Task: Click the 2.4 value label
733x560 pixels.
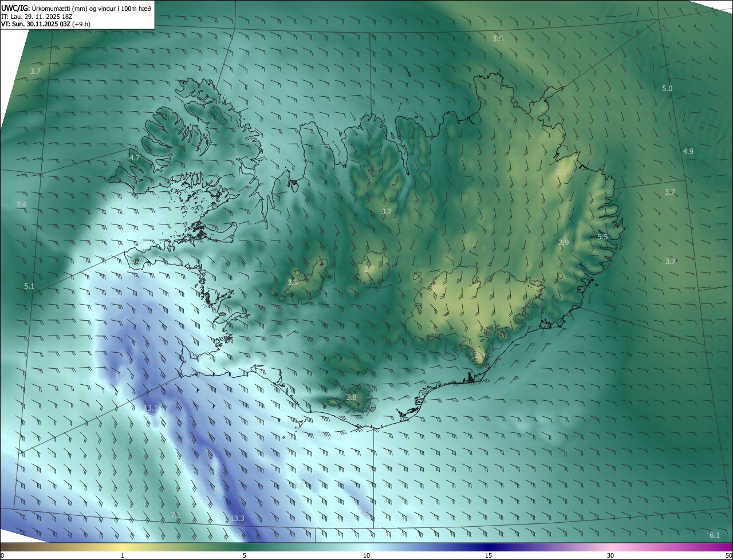Action: tap(480, 356)
